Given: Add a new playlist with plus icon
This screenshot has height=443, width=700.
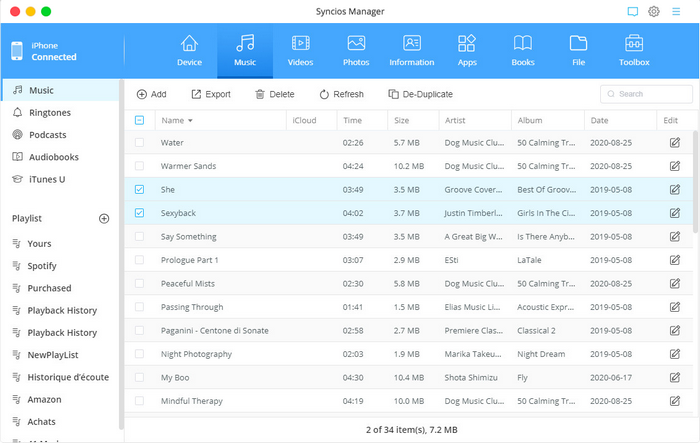Looking at the screenshot, I should 104,218.
